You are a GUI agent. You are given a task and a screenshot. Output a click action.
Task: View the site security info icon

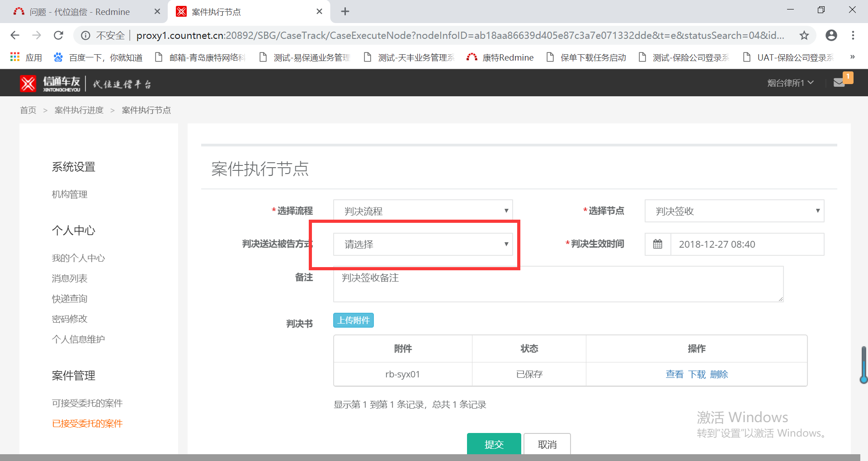click(85, 35)
